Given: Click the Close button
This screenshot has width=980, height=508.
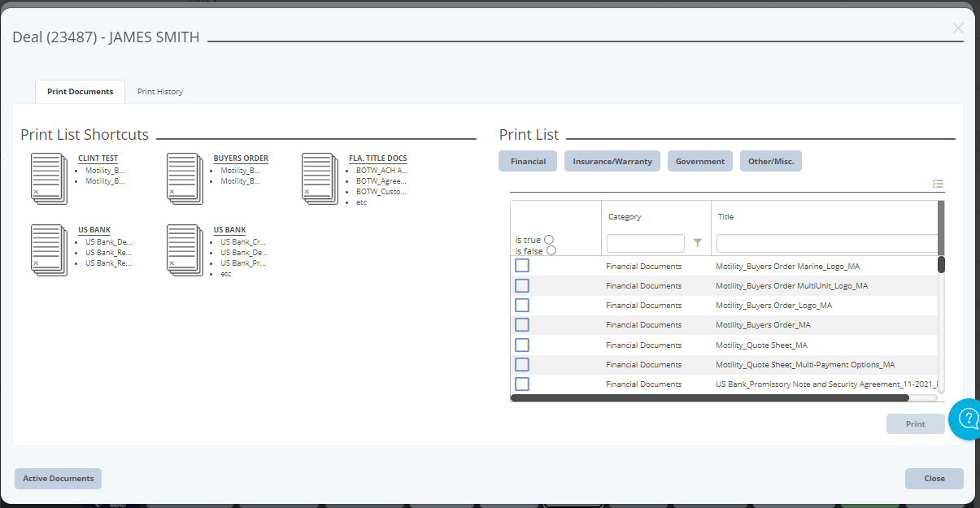Looking at the screenshot, I should tap(934, 478).
